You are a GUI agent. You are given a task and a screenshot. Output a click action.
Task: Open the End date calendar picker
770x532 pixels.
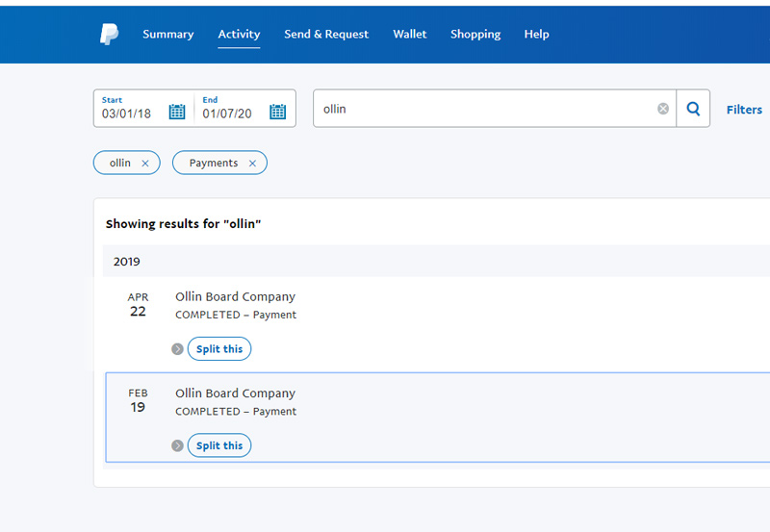[x=277, y=112]
